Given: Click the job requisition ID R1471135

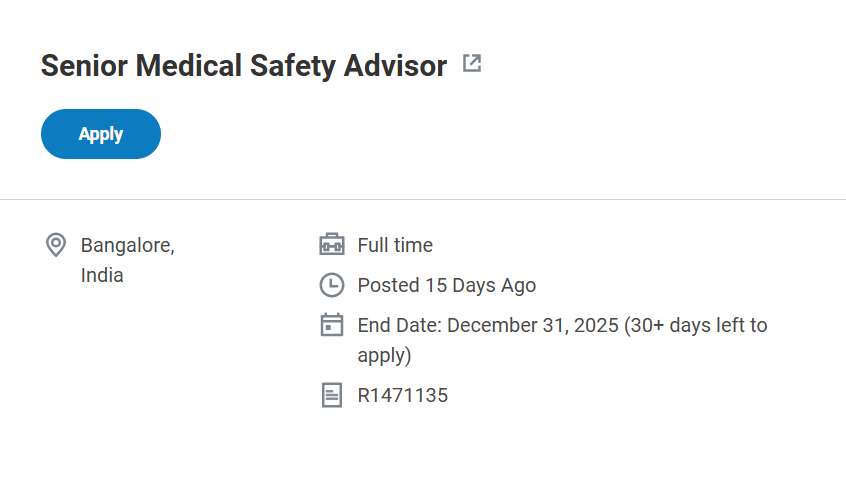Looking at the screenshot, I should [402, 395].
